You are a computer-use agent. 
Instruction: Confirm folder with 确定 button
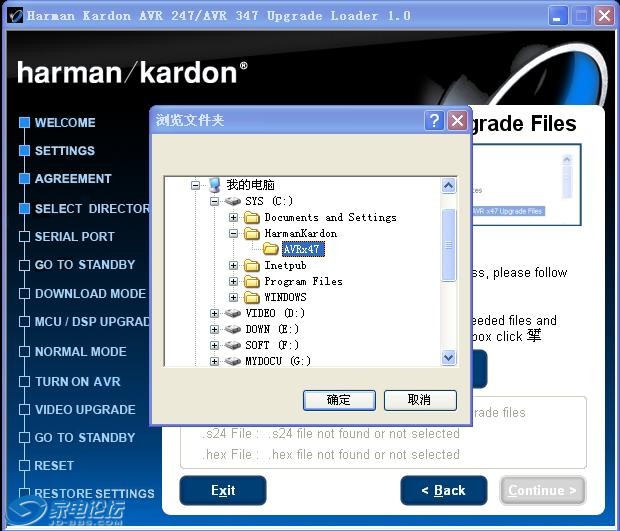point(339,400)
